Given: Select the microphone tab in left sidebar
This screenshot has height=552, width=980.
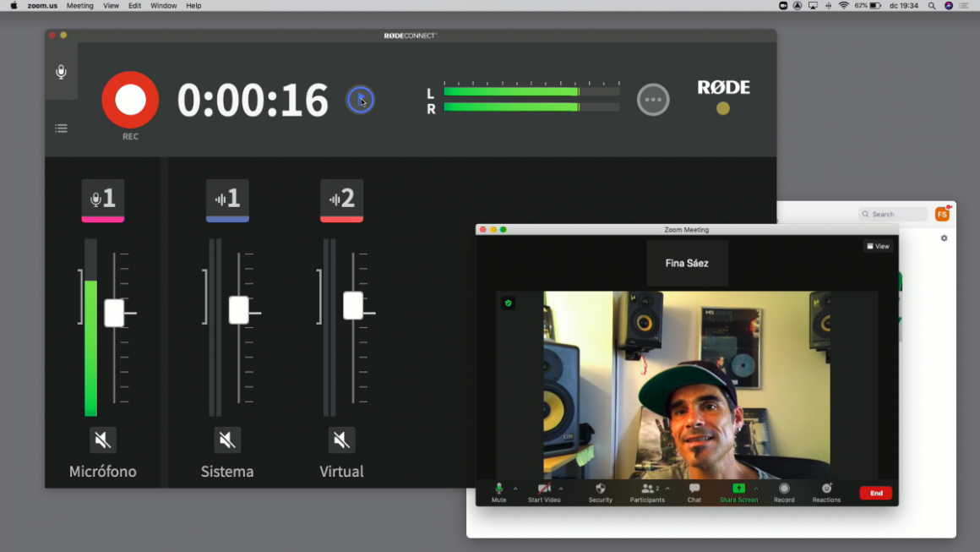Looking at the screenshot, I should click(x=61, y=72).
